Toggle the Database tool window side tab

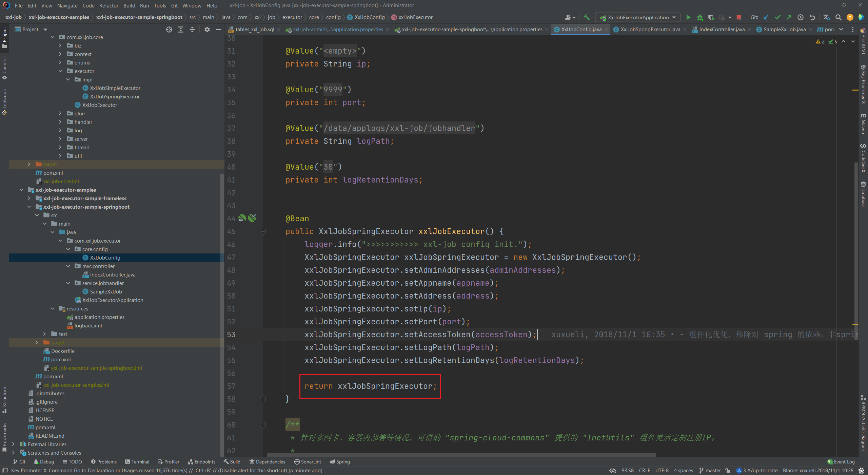pyautogui.click(x=863, y=194)
